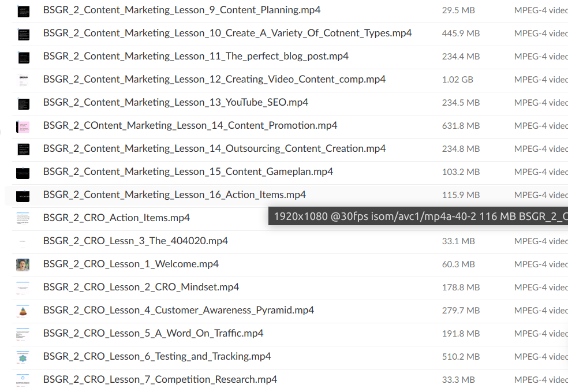Select file name Lesson_10_Create_A_Variety_Of_Cotnent_Types.mp4

coord(227,33)
